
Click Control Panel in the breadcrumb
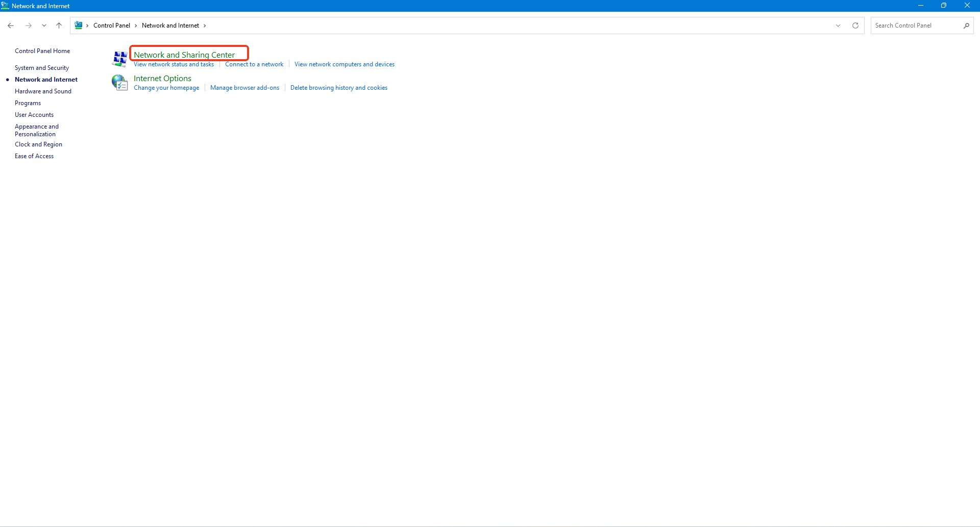[112, 26]
